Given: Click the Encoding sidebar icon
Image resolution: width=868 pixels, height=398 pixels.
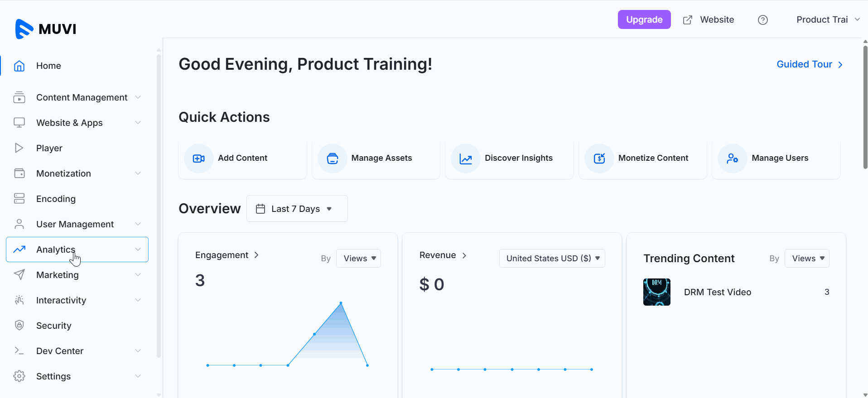Looking at the screenshot, I should 19,199.
